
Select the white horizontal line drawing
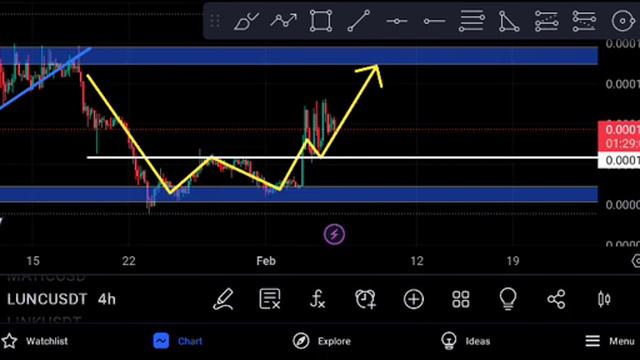point(342,158)
